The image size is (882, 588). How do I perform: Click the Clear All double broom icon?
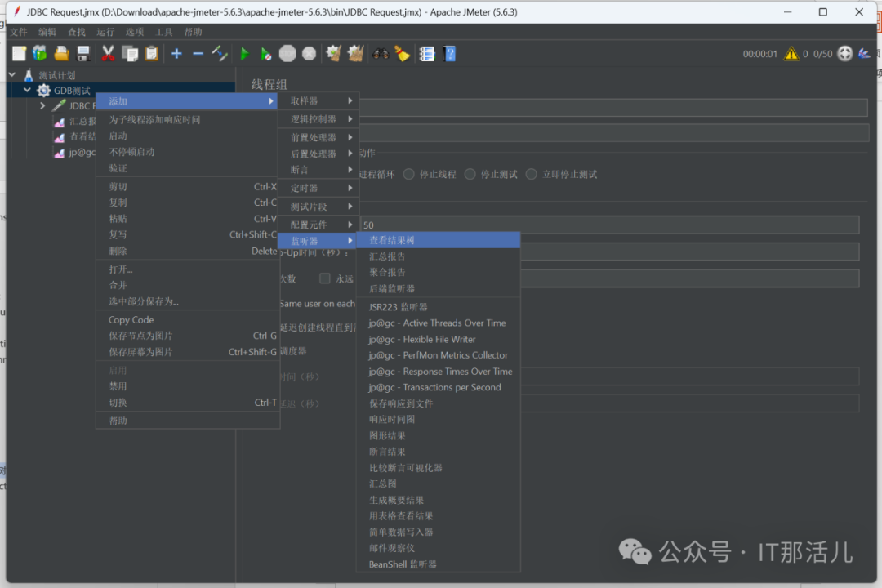coord(355,53)
